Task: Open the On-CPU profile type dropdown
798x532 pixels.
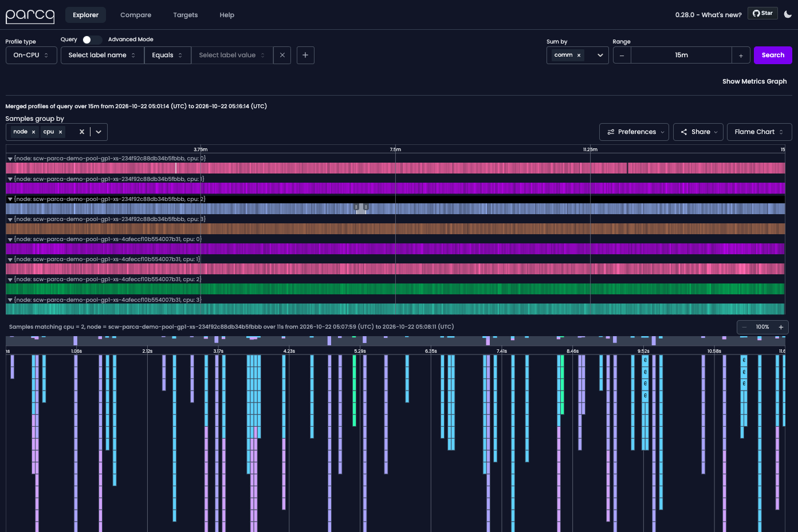Action: click(x=32, y=55)
